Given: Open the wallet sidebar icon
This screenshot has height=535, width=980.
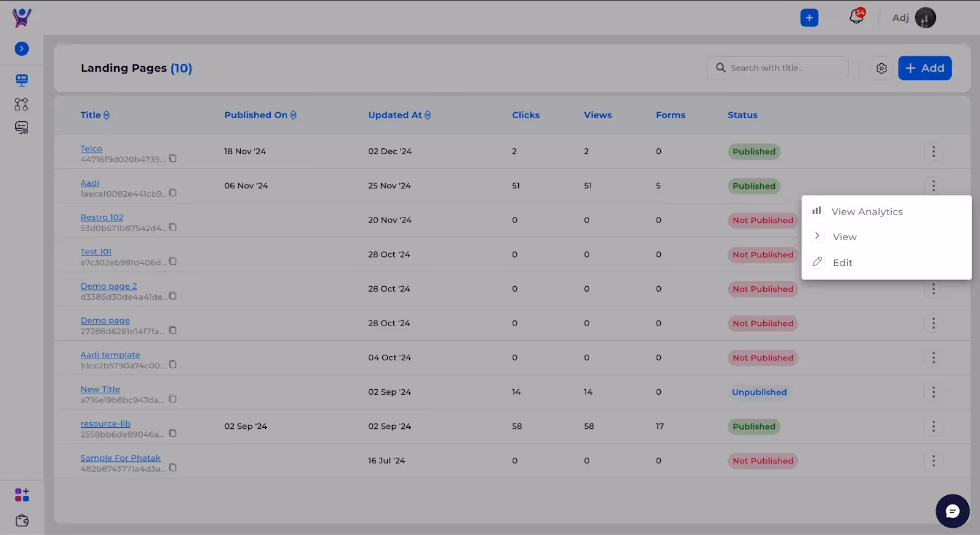Looking at the screenshot, I should click(x=22, y=520).
